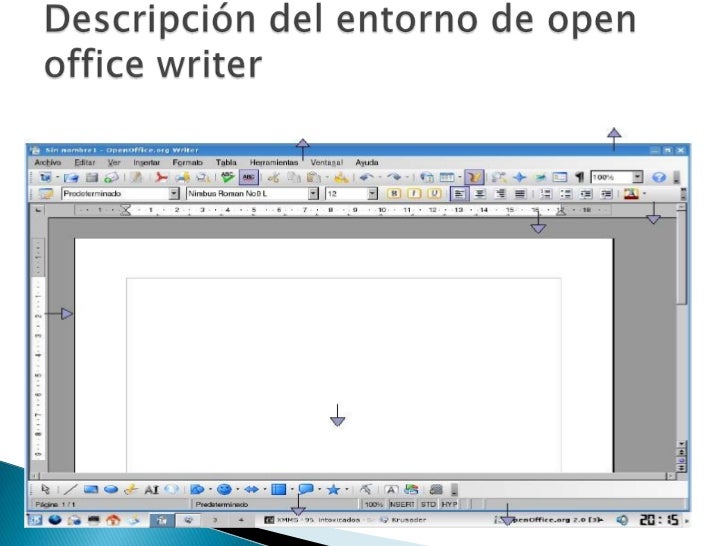Image resolution: width=728 pixels, height=546 pixels.
Task: Expand the Nimbus Roman font name dropdown
Action: pyautogui.click(x=313, y=194)
